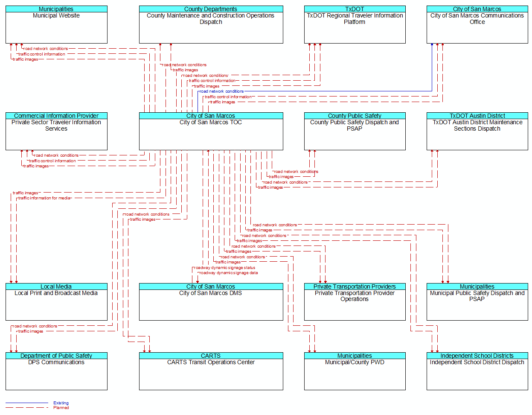
Task: Open the Municipal Public Safety Dispatch and PSAP box
Action: [477, 302]
